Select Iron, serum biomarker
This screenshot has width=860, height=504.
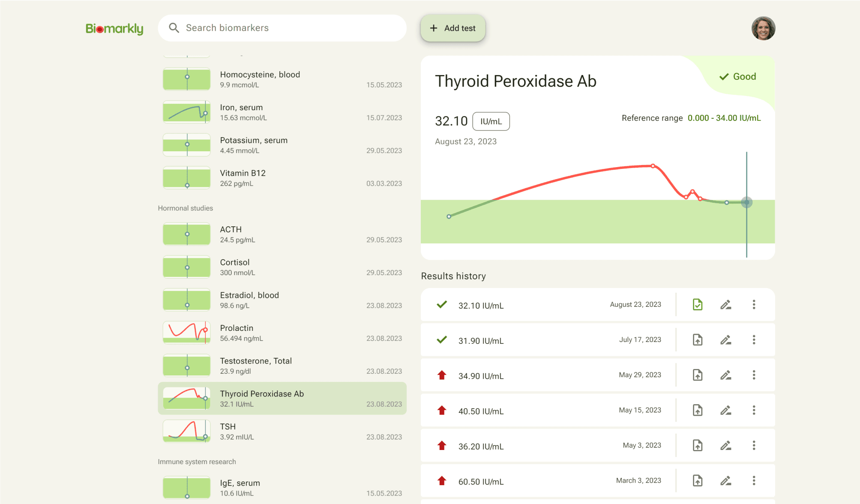(282, 112)
